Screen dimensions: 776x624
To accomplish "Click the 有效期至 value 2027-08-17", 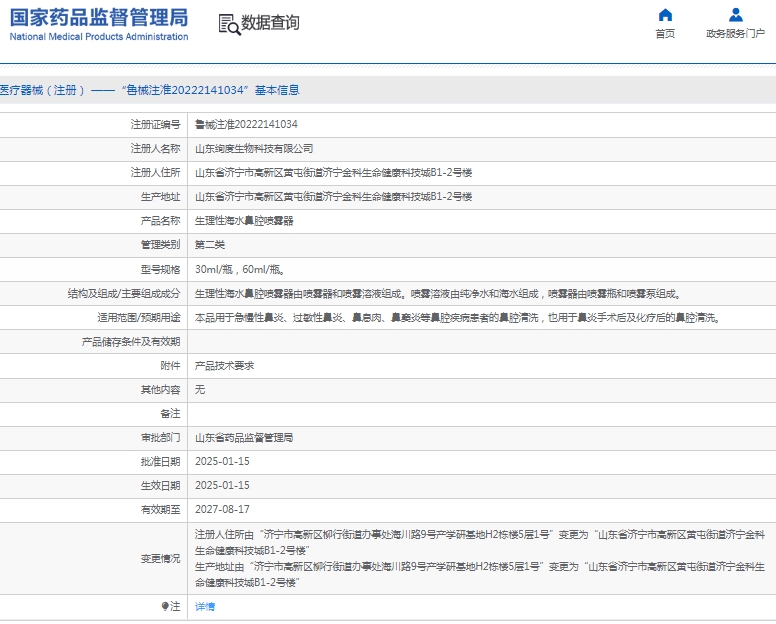I will (x=222, y=509).
